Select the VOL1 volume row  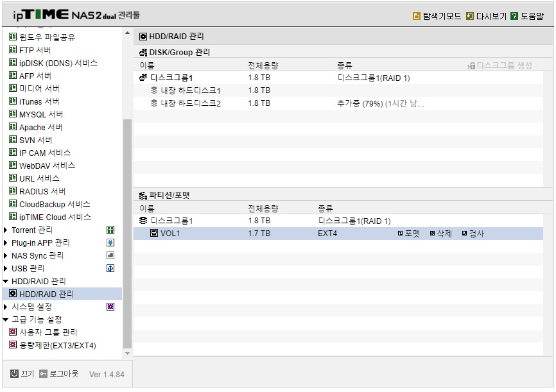pyautogui.click(x=338, y=234)
